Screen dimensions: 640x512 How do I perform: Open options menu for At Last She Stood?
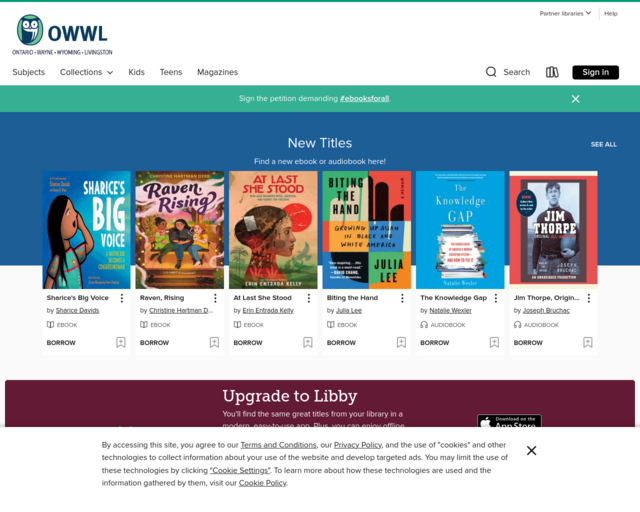(x=309, y=298)
